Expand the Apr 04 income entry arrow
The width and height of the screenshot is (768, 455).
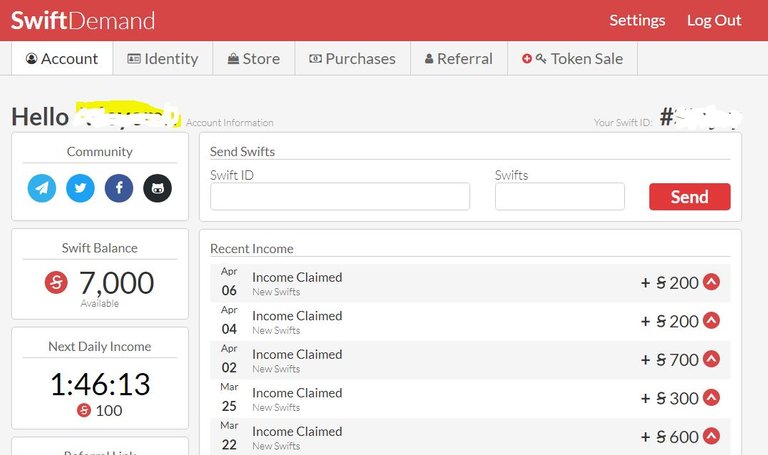(x=711, y=320)
